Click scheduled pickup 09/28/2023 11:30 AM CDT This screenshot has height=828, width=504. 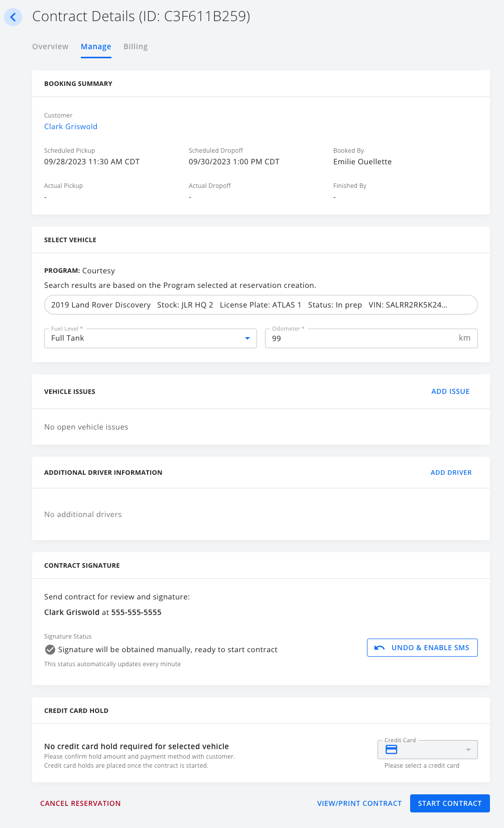pyautogui.click(x=92, y=162)
